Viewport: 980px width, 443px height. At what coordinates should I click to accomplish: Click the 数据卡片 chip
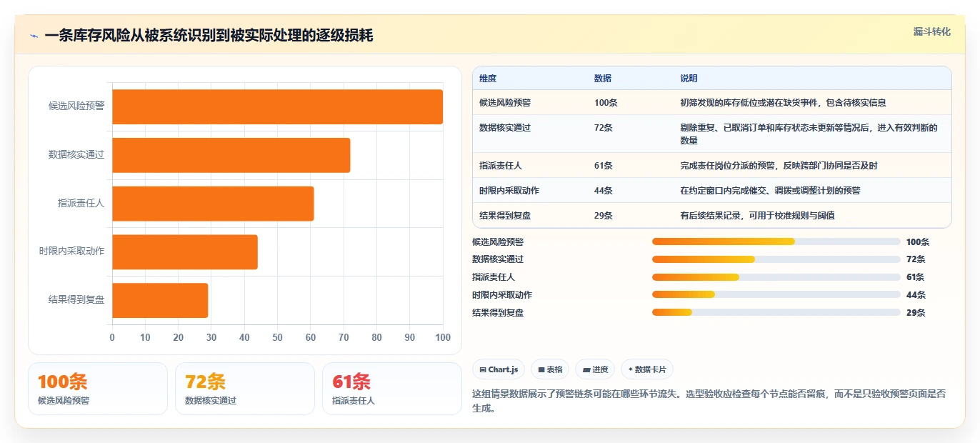click(x=646, y=369)
